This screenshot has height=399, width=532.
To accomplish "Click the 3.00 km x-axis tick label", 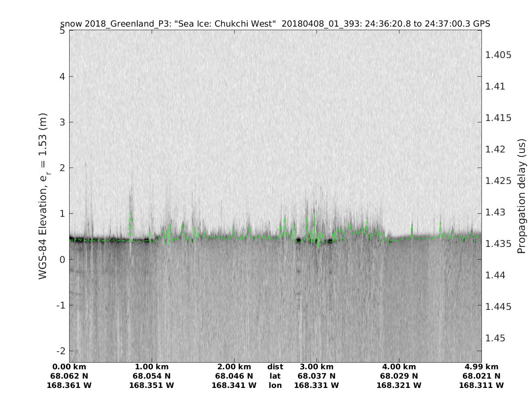I will pyautogui.click(x=317, y=367).
